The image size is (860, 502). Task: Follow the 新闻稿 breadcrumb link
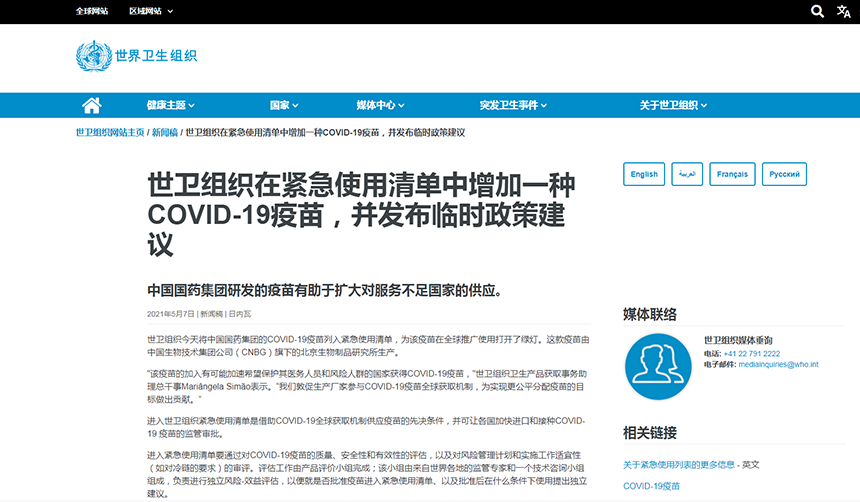pos(165,132)
